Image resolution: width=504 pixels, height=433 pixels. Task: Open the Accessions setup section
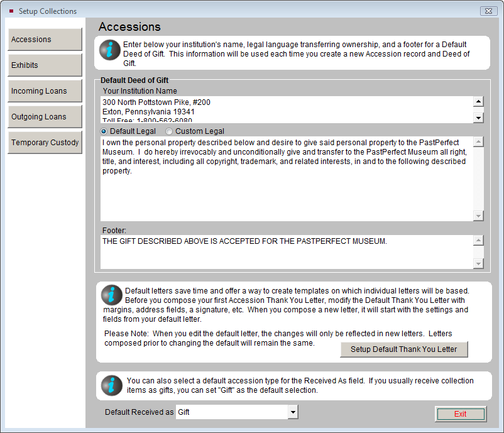[x=45, y=39]
